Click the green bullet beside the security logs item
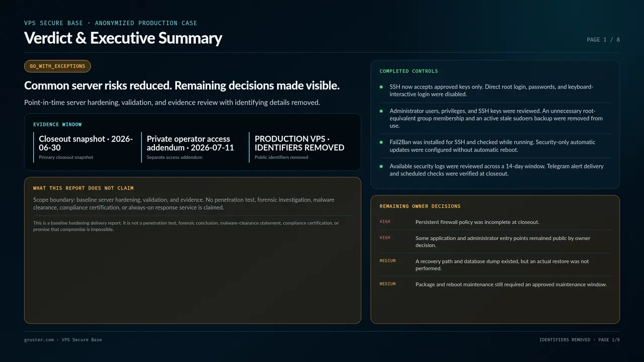Screen dimensions: 644x362 point(381,166)
